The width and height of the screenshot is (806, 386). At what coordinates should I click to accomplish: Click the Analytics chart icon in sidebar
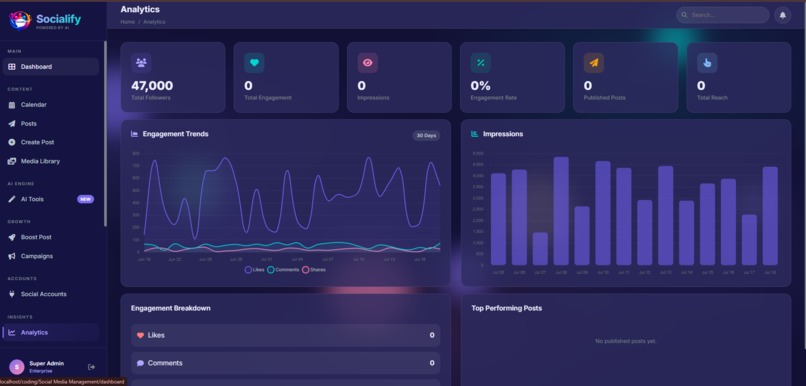point(12,333)
